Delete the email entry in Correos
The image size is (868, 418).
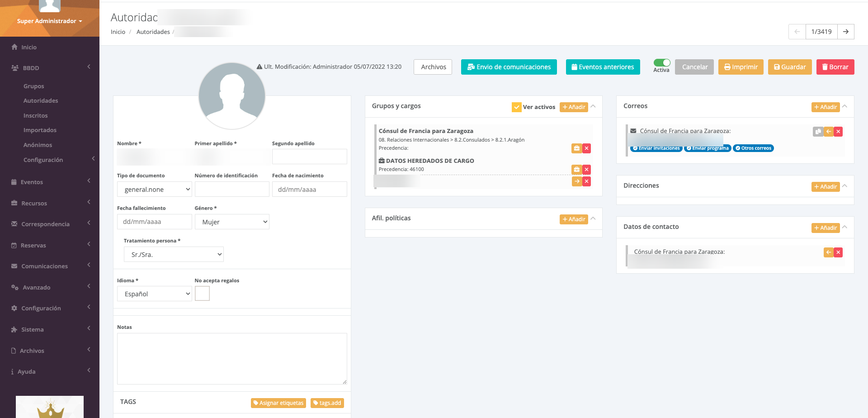(838, 132)
